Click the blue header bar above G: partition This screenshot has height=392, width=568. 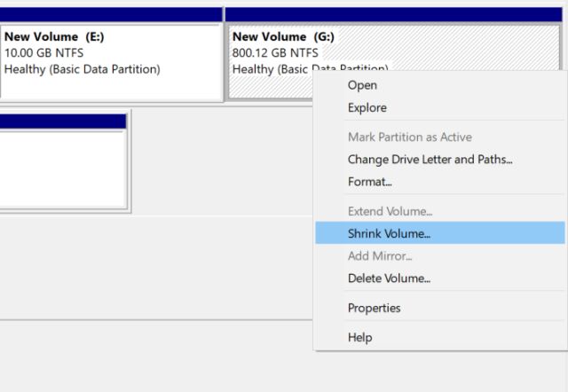[393, 14]
